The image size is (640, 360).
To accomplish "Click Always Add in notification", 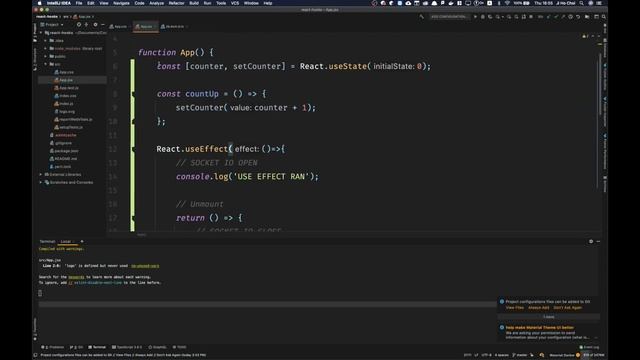I will point(538,307).
